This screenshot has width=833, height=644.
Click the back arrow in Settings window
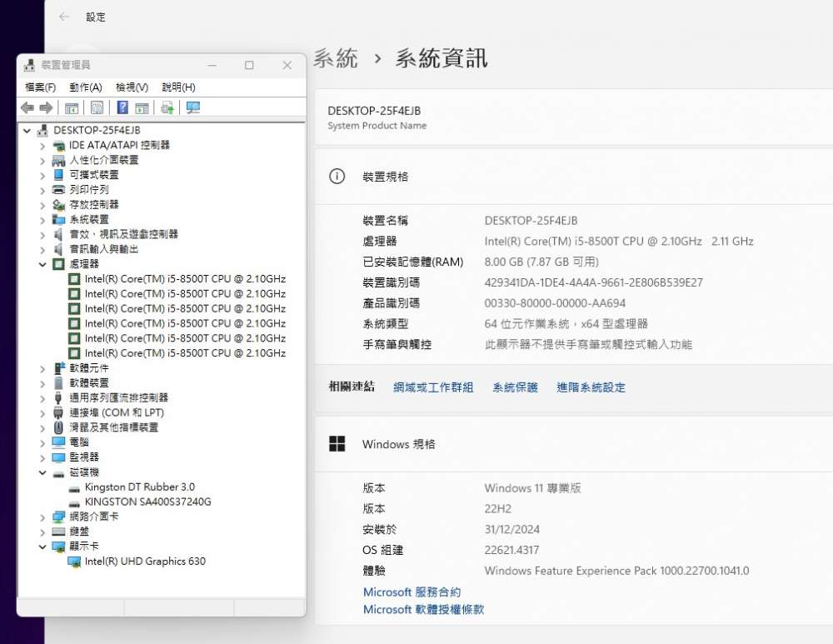[x=64, y=17]
